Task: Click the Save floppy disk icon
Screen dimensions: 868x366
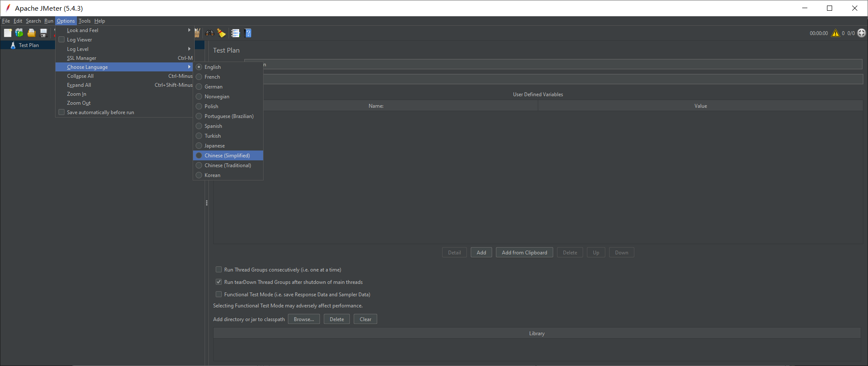Action: point(43,33)
